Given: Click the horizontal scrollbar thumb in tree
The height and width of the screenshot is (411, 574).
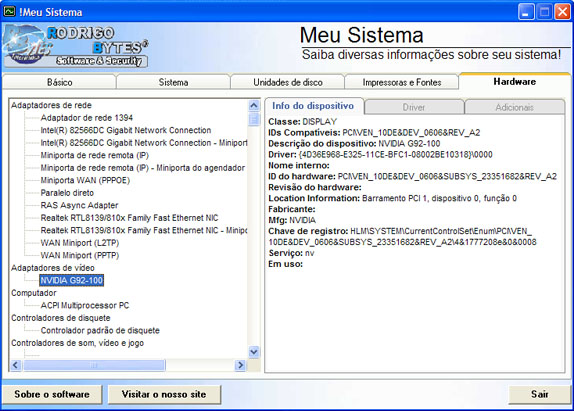Looking at the screenshot, I should click(94, 365).
